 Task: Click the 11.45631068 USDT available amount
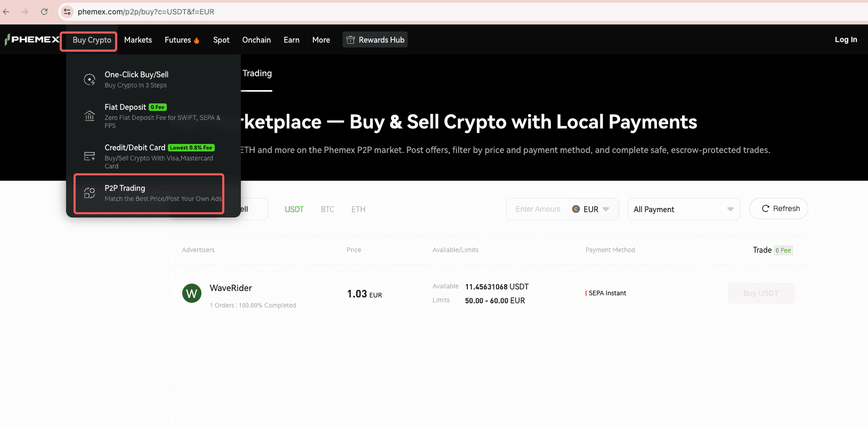click(x=497, y=287)
